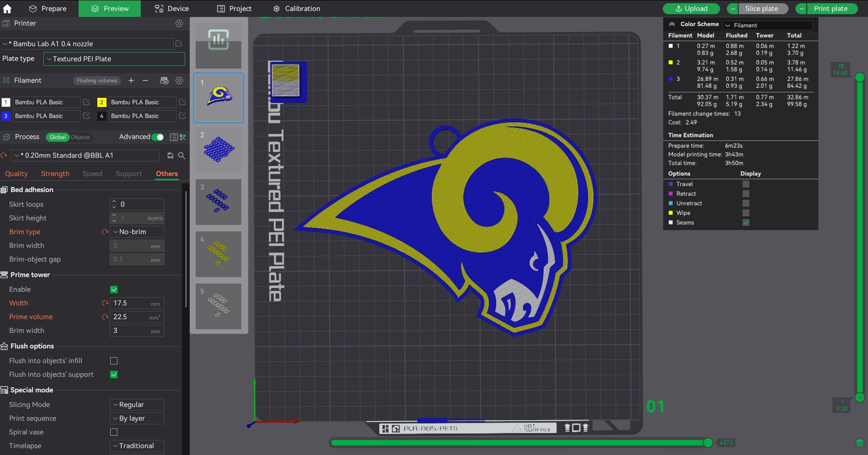
Task: Open the Color Scheme Filament dropdown
Action: (768, 25)
